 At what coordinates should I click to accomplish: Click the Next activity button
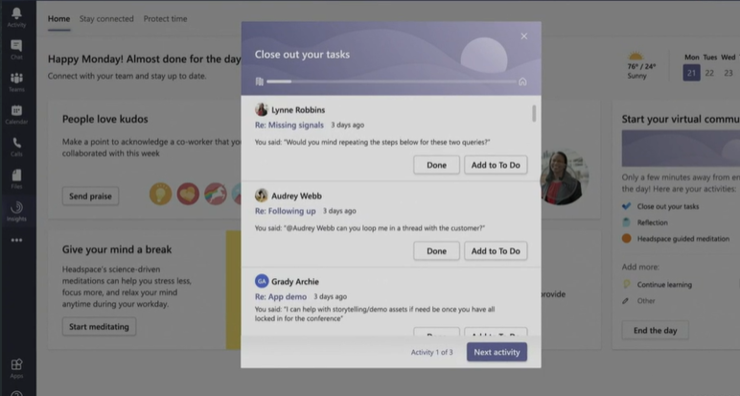pyautogui.click(x=497, y=352)
